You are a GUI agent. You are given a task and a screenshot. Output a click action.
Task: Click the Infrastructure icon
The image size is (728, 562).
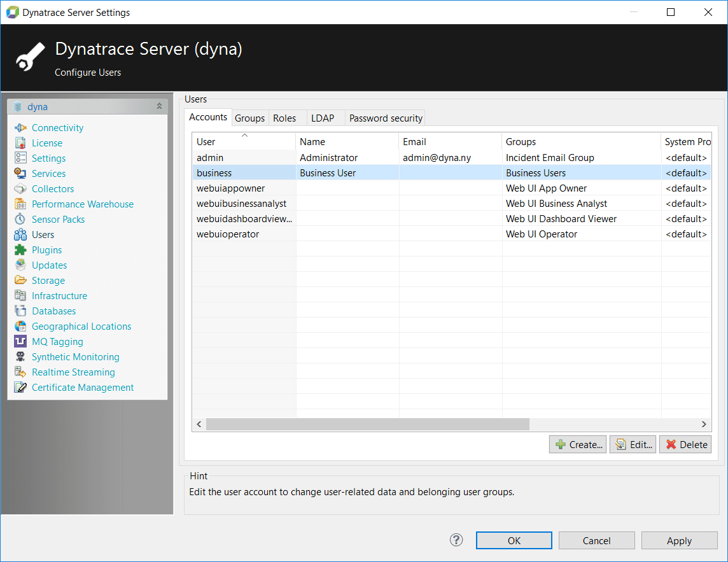click(x=20, y=295)
